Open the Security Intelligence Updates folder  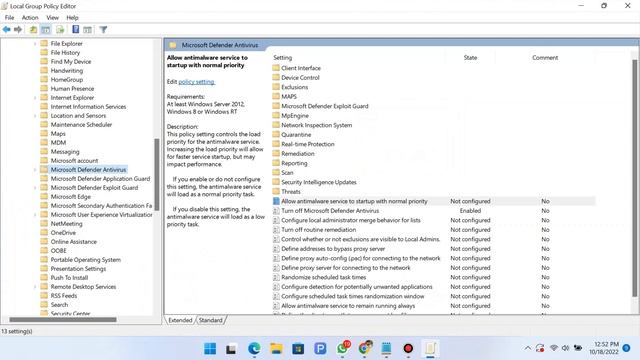pos(319,182)
